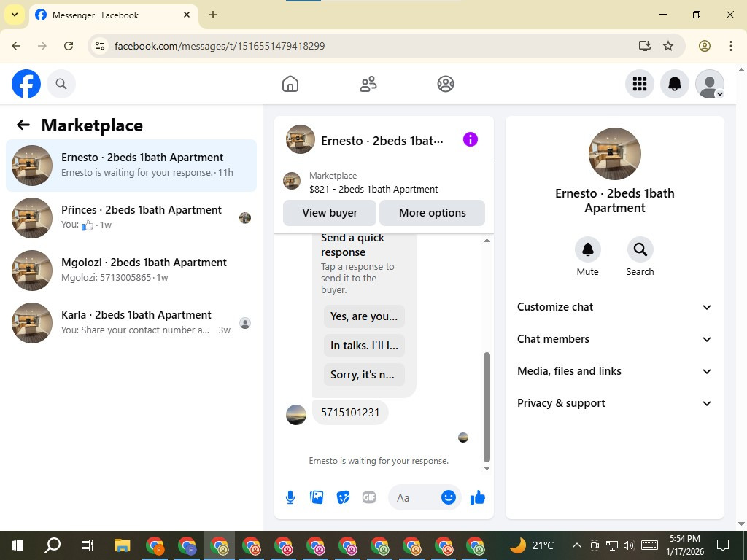Screen dimensions: 747x560
Task: Open the Mgolozi conversation in the list
Action: click(x=131, y=270)
